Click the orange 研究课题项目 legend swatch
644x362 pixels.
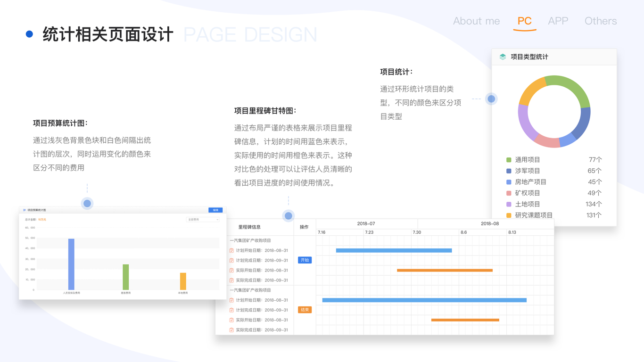coord(509,215)
